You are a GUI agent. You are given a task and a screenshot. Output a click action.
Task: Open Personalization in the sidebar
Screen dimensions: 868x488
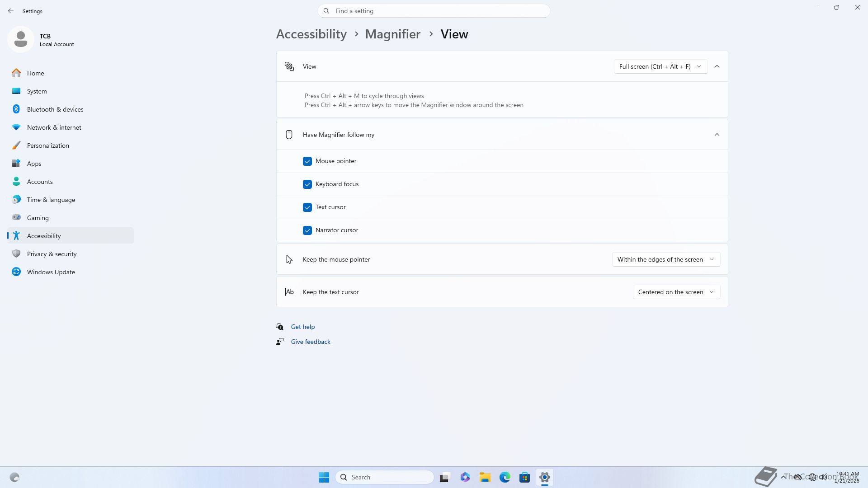click(48, 145)
